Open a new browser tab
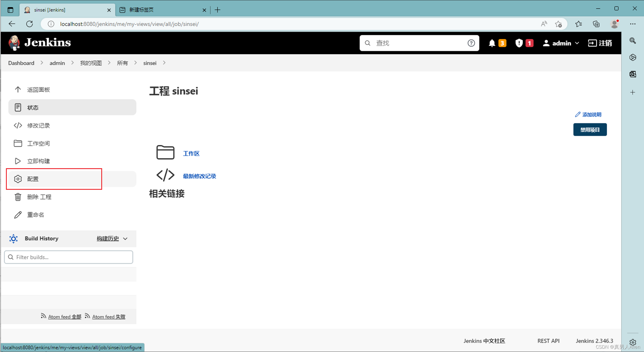Image resolution: width=644 pixels, height=352 pixels. pos(217,10)
